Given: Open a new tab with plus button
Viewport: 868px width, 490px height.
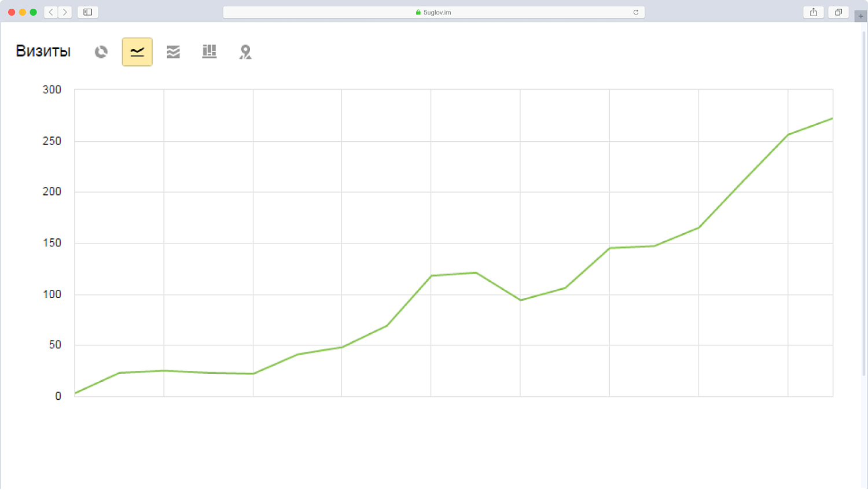Looking at the screenshot, I should pos(860,16).
